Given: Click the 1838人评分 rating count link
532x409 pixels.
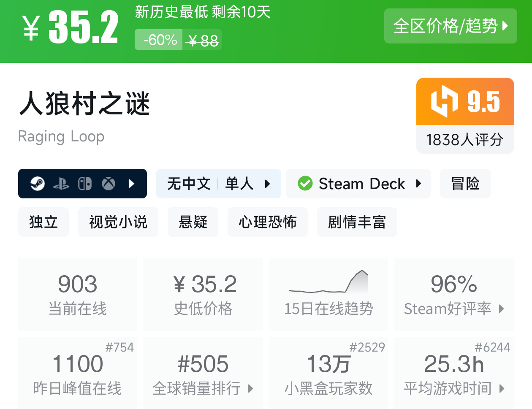Looking at the screenshot, I should pos(464,140).
